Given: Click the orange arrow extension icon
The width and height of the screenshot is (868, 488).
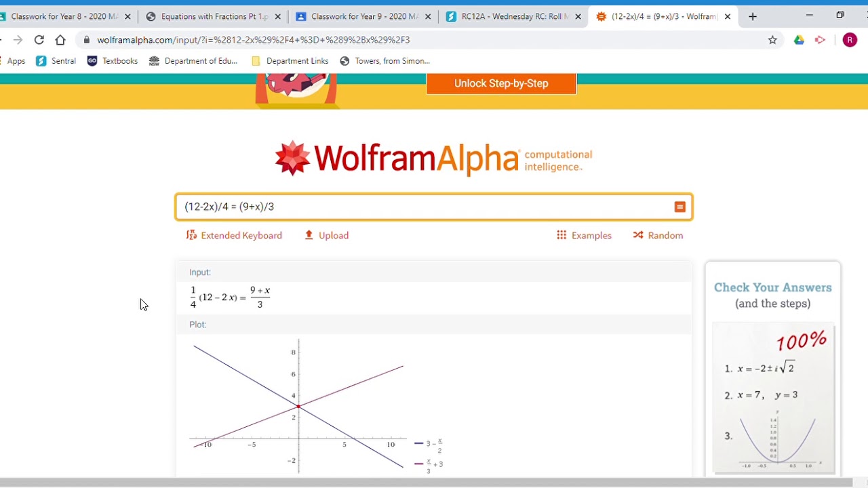Looking at the screenshot, I should 821,40.
